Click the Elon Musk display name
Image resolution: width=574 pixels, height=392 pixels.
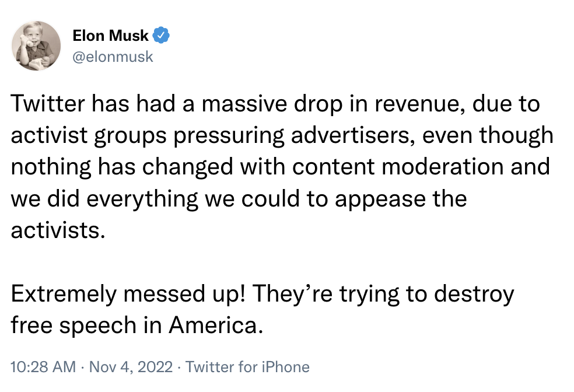110,36
